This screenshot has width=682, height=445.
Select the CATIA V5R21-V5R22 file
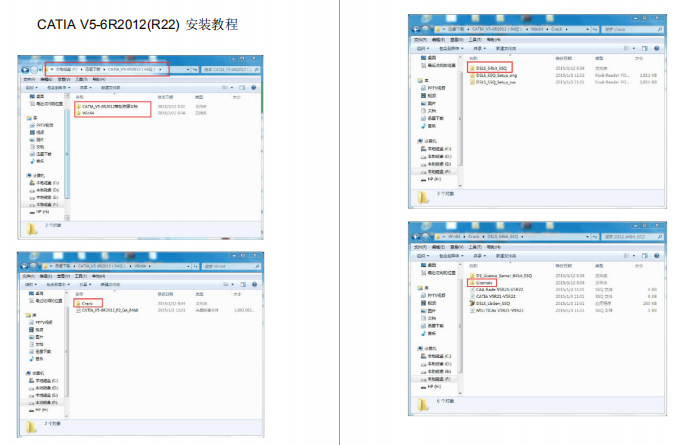[492, 297]
